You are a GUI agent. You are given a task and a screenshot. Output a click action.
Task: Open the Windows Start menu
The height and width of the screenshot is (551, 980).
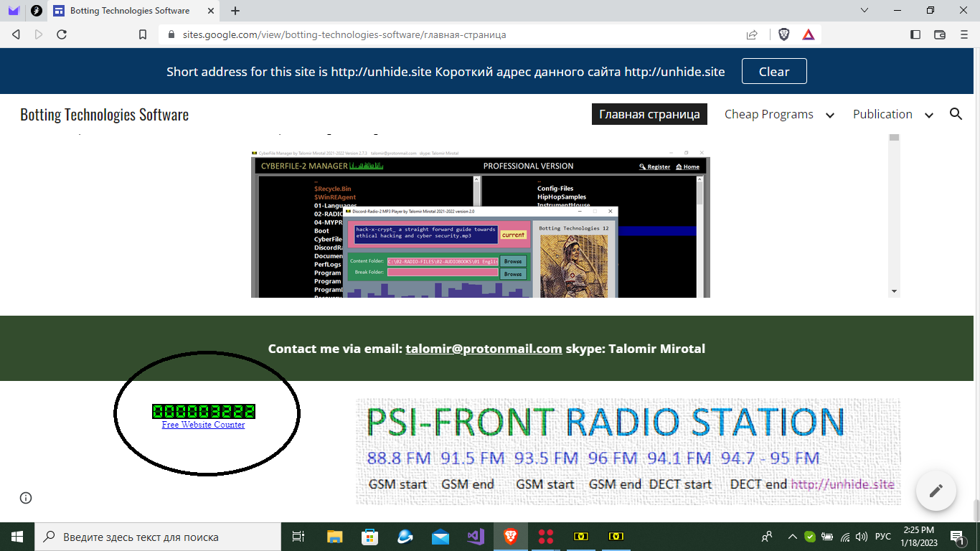click(17, 537)
